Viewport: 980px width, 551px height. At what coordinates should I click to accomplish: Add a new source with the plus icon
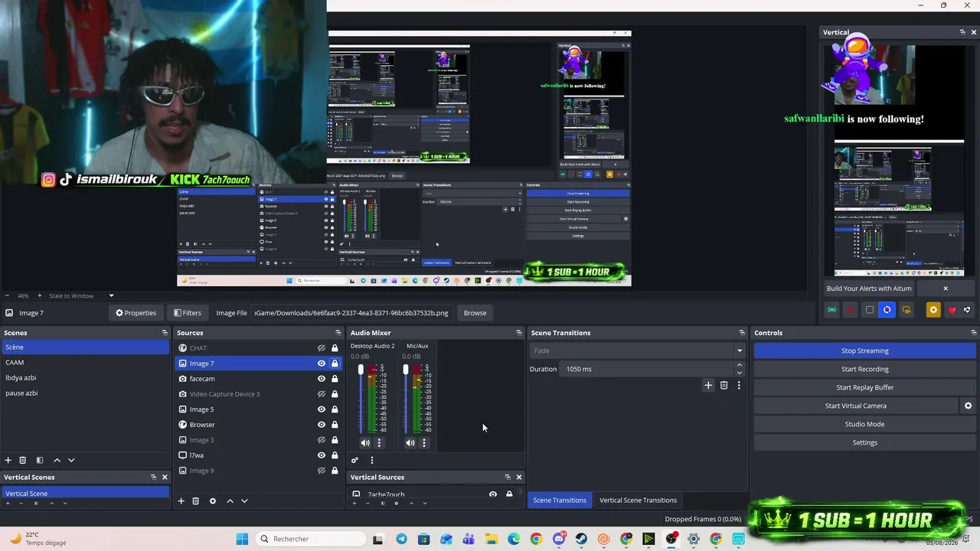pos(181,501)
